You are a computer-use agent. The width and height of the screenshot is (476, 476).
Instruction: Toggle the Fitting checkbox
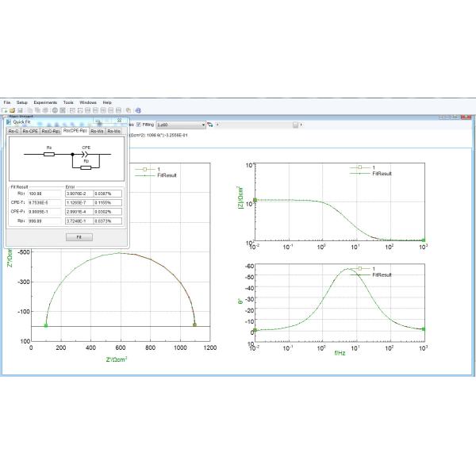[139, 125]
